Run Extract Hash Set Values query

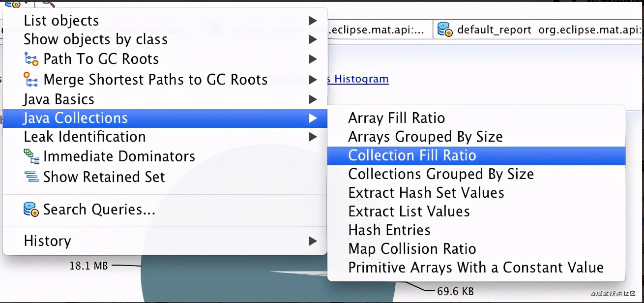(x=426, y=193)
